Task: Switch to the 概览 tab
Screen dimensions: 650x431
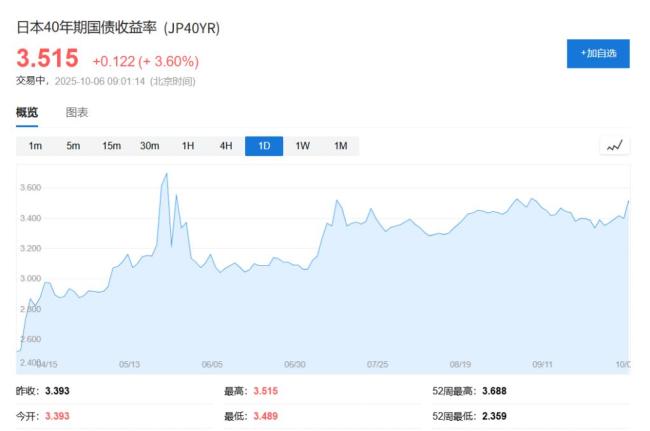Action: pos(27,112)
